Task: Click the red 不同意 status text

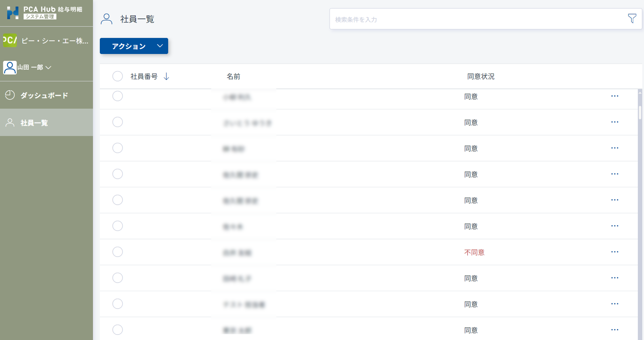Action: 474,253
